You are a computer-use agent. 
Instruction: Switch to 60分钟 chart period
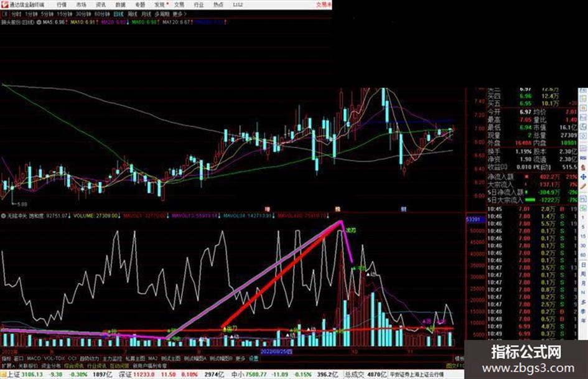coord(101,14)
